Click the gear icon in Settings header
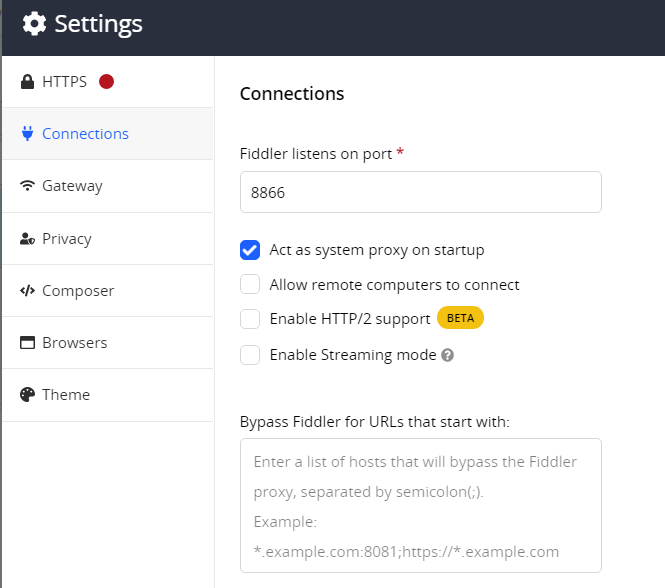 (34, 24)
